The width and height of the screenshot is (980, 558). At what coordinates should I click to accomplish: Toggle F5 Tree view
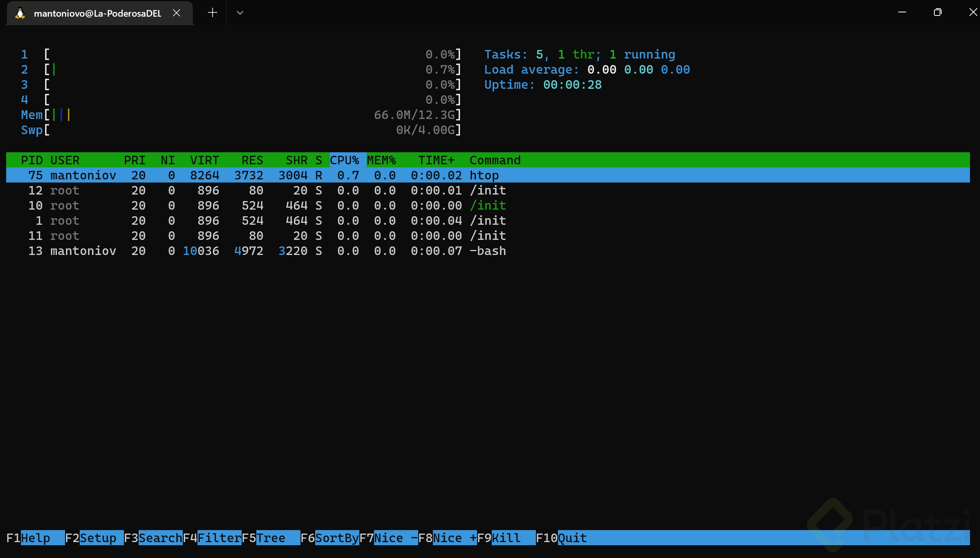click(x=271, y=538)
